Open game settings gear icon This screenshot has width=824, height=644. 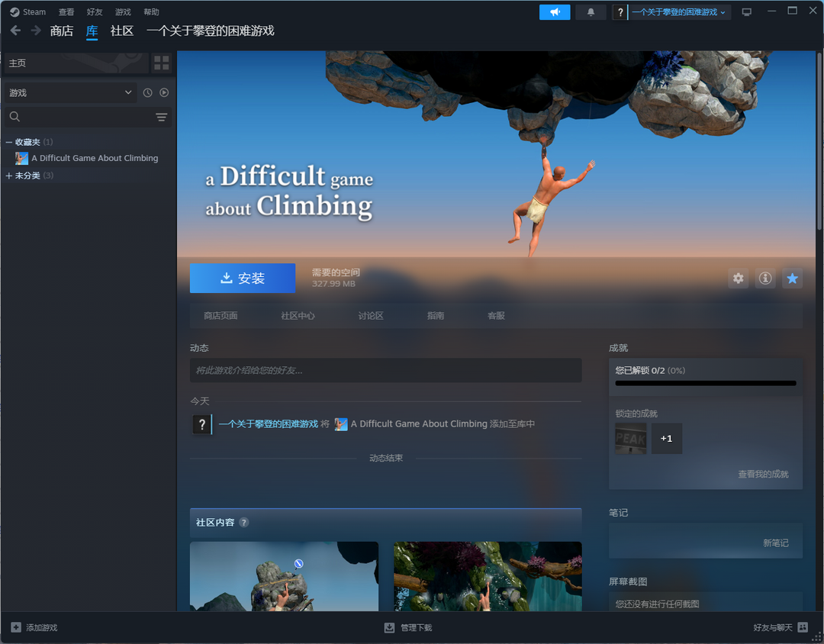739,278
